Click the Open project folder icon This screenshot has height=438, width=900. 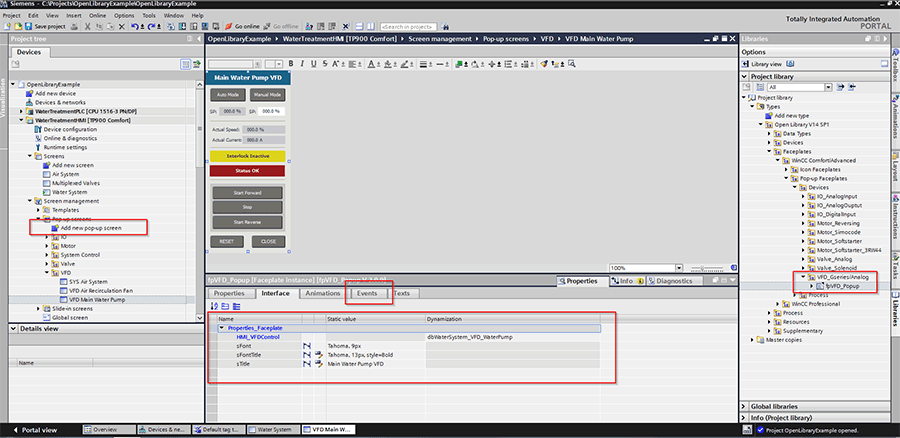(17, 26)
